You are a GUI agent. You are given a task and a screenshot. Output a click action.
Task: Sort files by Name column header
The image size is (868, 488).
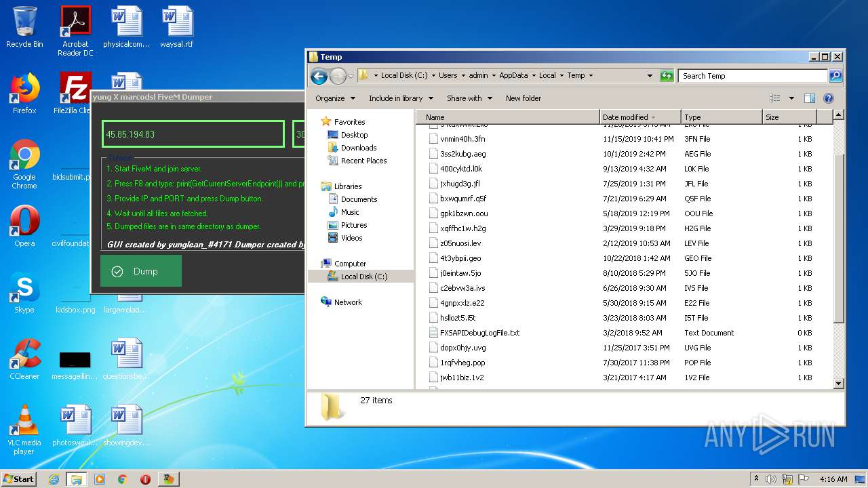509,117
